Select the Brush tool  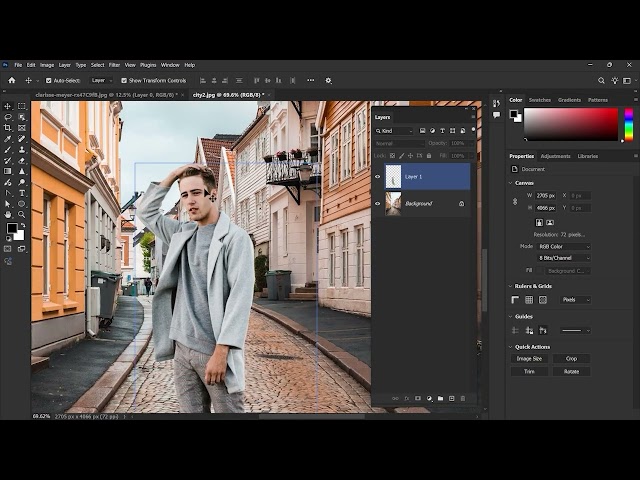coord(8,150)
